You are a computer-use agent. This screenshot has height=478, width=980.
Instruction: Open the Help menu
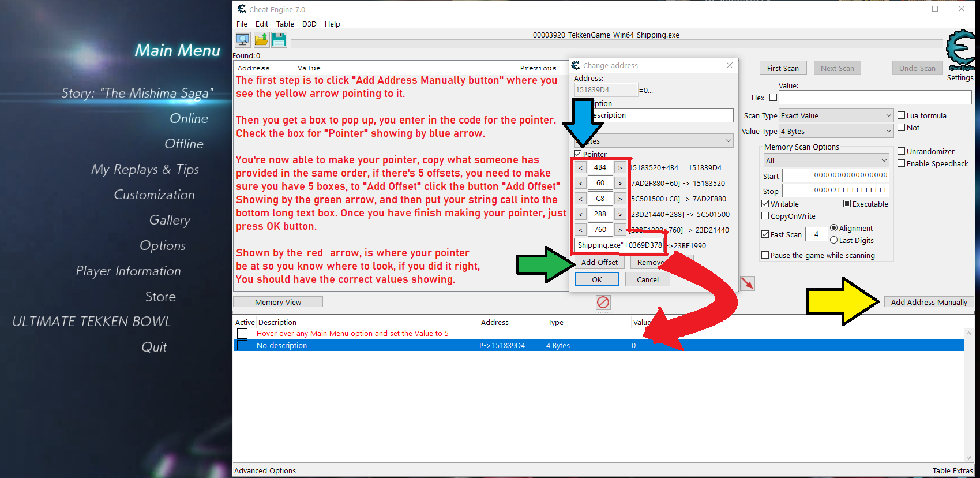[x=332, y=24]
